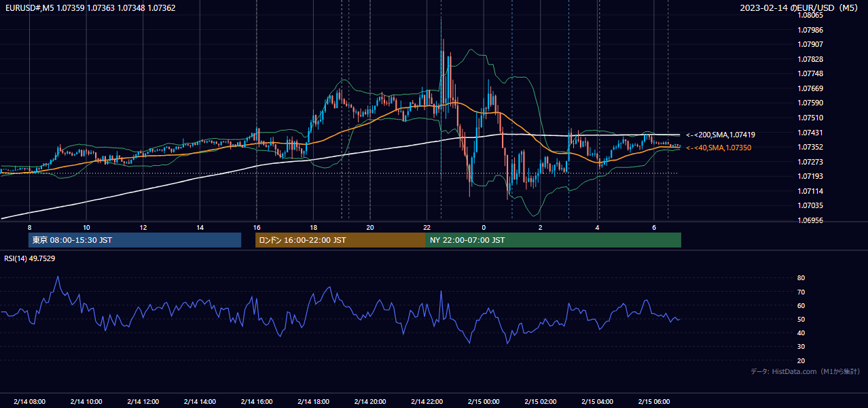The height and width of the screenshot is (408, 868).
Task: Click bottom time label '2/14 08:00'
Action: 29,401
